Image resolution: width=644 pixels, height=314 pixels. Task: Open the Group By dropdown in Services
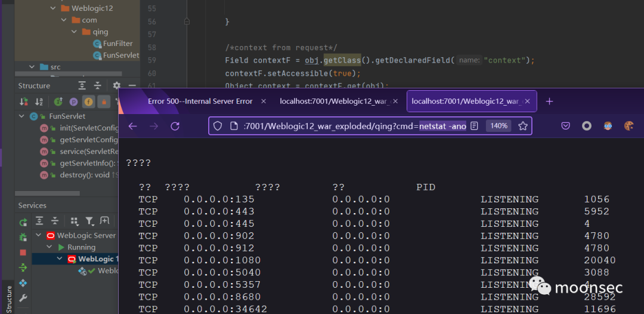(75, 221)
